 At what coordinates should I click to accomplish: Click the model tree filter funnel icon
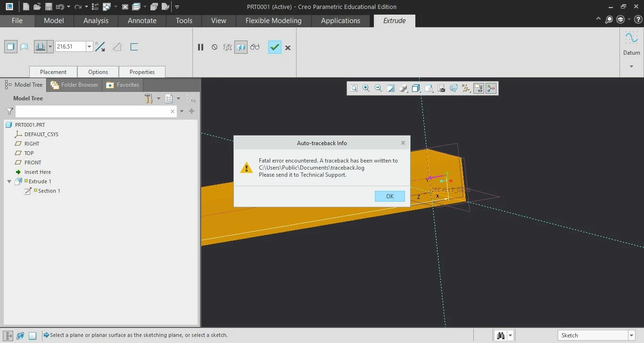[9, 111]
